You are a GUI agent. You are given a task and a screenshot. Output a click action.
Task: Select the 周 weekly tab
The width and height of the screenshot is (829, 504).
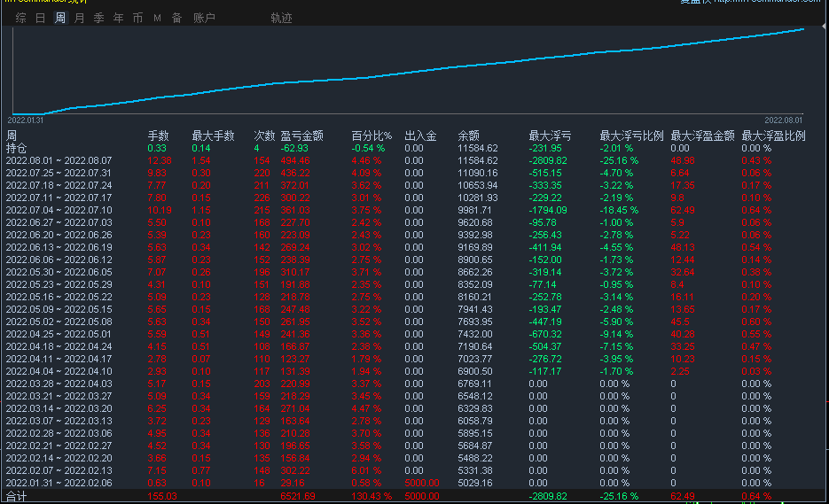point(60,18)
